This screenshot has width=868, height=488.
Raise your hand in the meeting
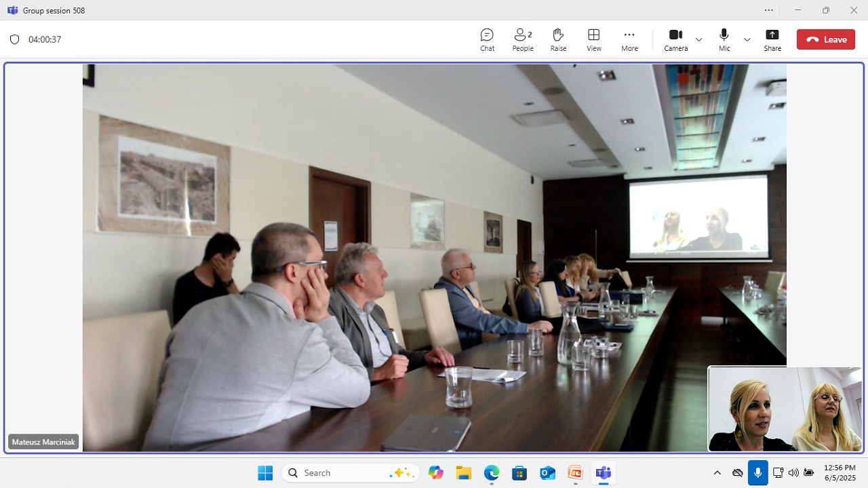click(x=558, y=39)
